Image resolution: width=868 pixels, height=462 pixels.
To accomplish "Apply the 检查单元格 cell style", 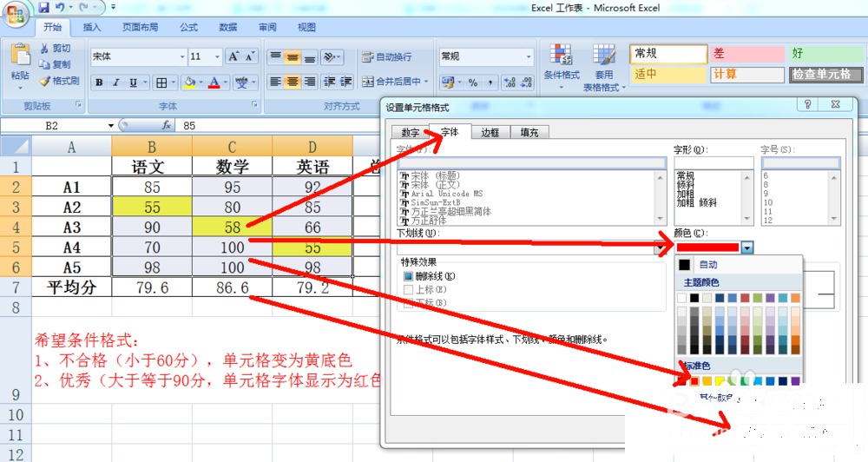I will point(825,74).
